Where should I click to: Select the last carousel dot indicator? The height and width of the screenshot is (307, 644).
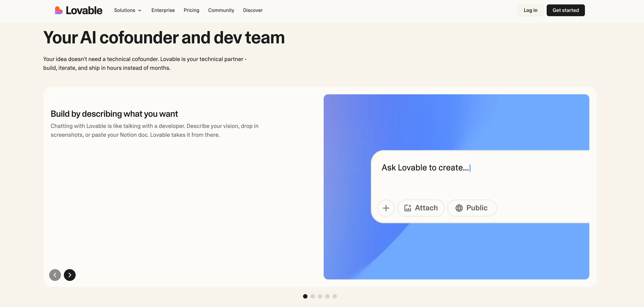click(335, 296)
